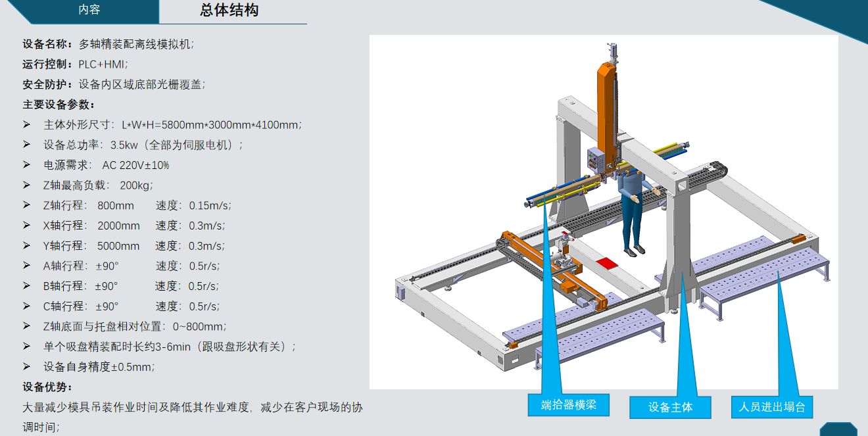Image resolution: width=868 pixels, height=436 pixels.
Task: Click the 设备名称 line text
Action: tap(108, 44)
